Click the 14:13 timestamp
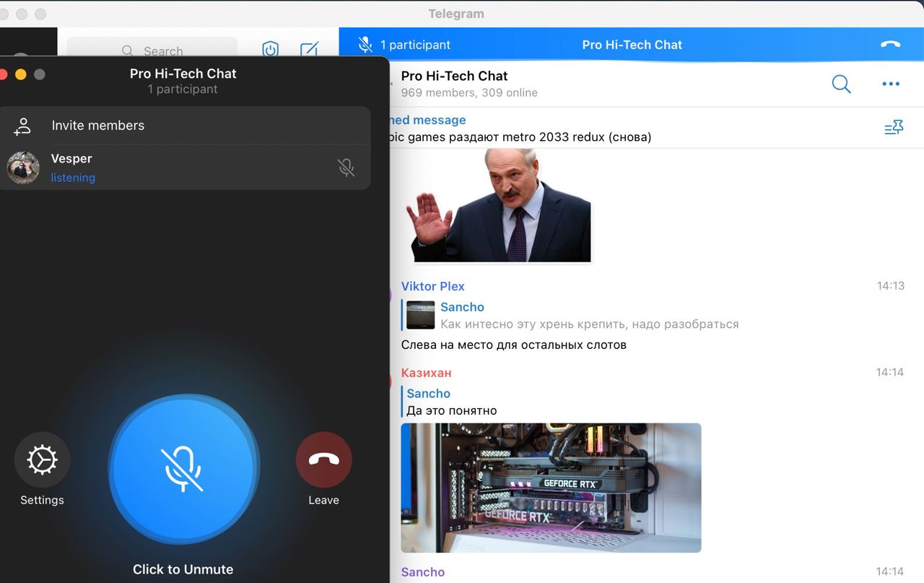 891,285
